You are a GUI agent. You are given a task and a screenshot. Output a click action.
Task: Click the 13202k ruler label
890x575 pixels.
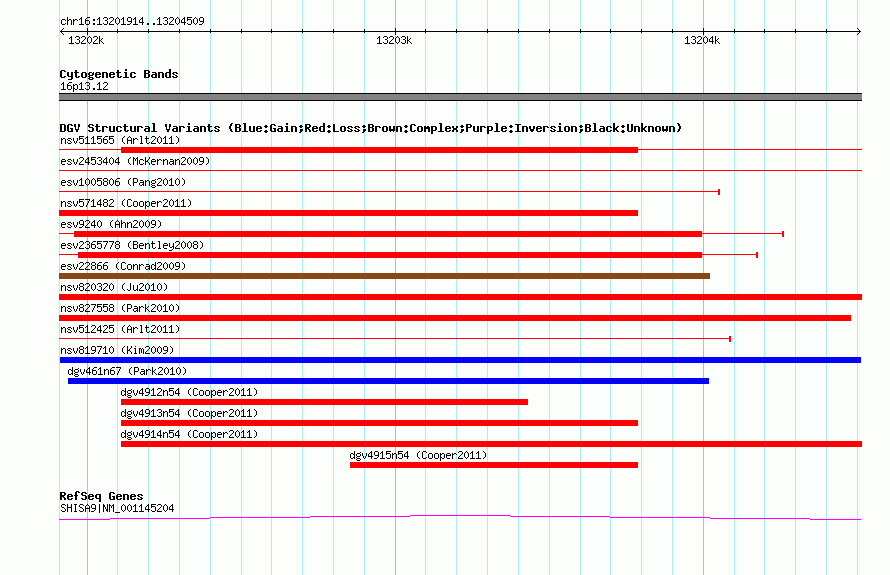point(86,40)
